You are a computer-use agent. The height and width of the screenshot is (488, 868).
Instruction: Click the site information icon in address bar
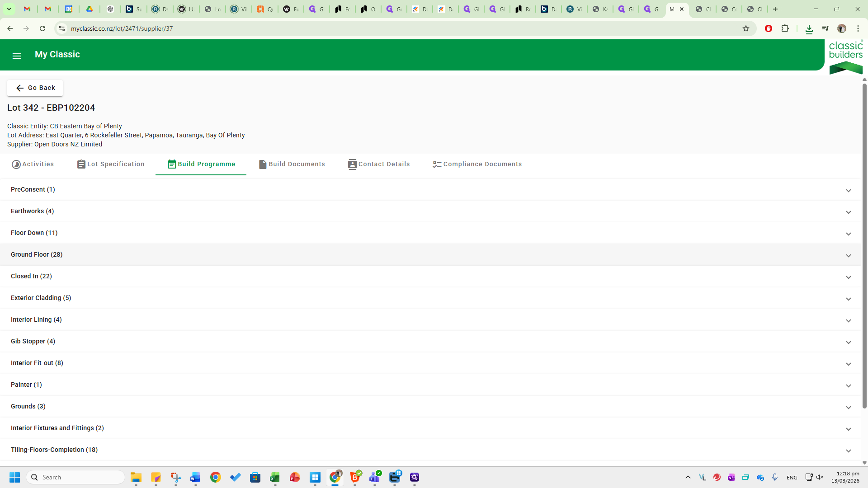coord(62,28)
